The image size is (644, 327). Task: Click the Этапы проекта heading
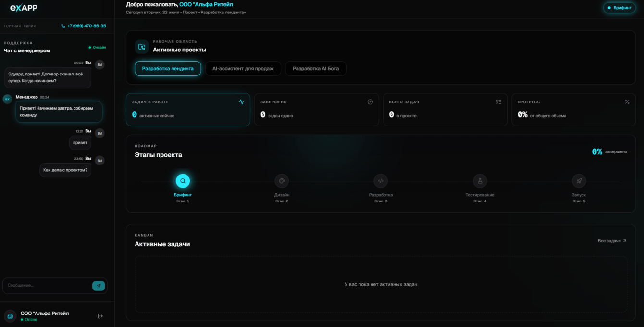click(158, 155)
